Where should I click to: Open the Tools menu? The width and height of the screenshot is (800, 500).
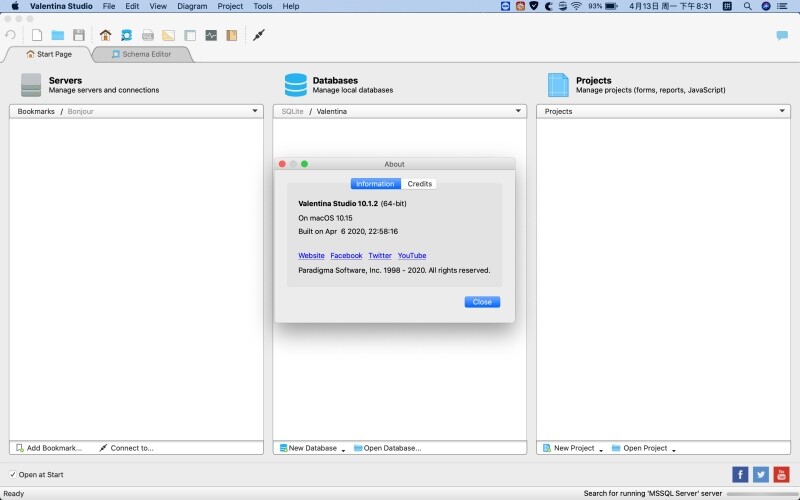click(263, 6)
